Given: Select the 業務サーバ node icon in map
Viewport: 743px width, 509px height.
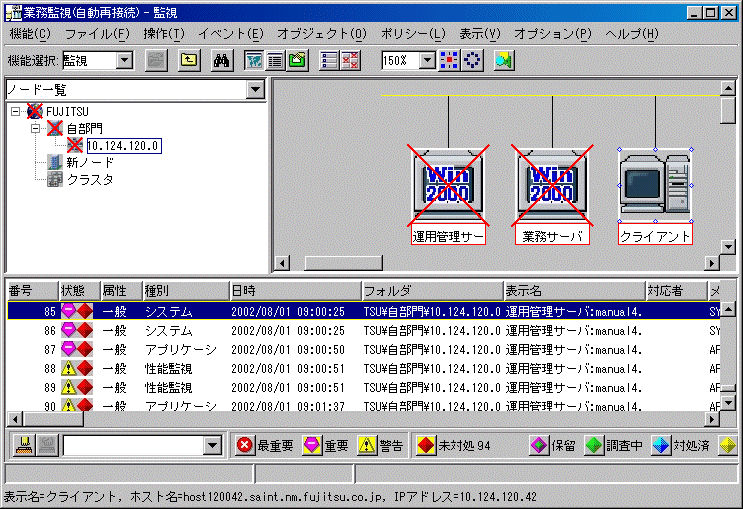Looking at the screenshot, I should (x=552, y=185).
